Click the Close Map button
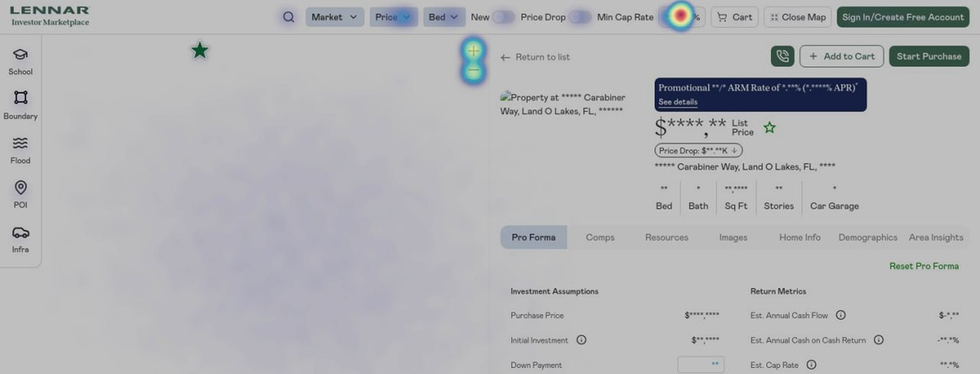980x374 pixels. [797, 17]
